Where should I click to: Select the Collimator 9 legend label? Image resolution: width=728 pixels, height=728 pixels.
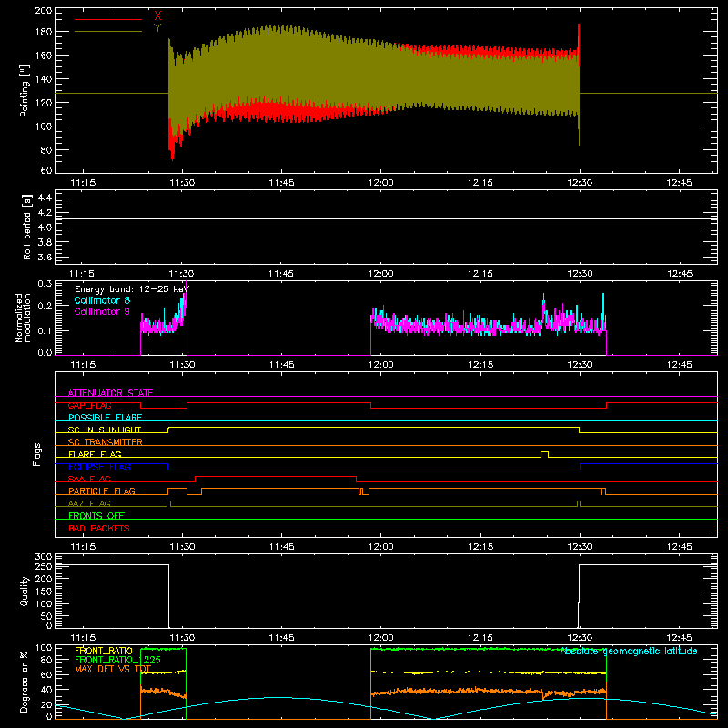click(102, 311)
